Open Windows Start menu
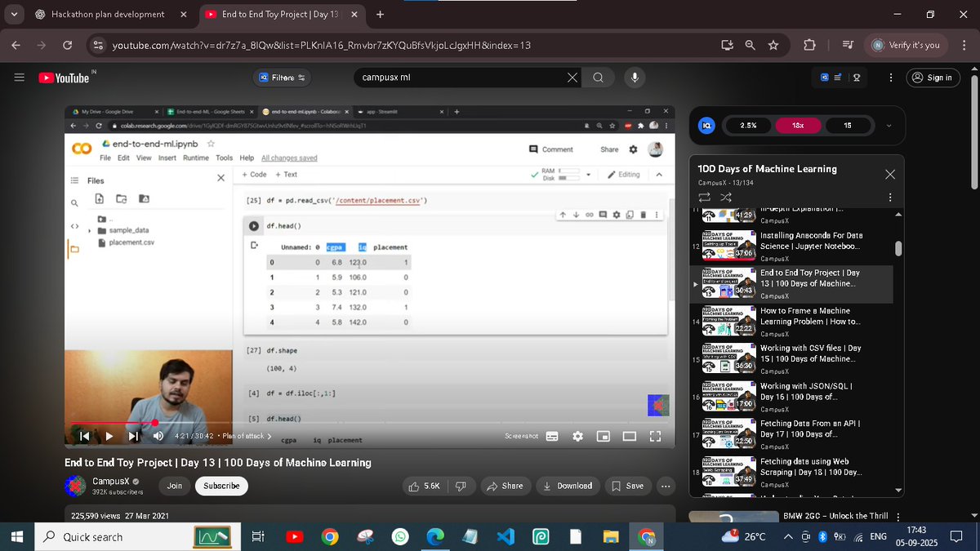Viewport: 980px width, 551px height. pyautogui.click(x=17, y=536)
